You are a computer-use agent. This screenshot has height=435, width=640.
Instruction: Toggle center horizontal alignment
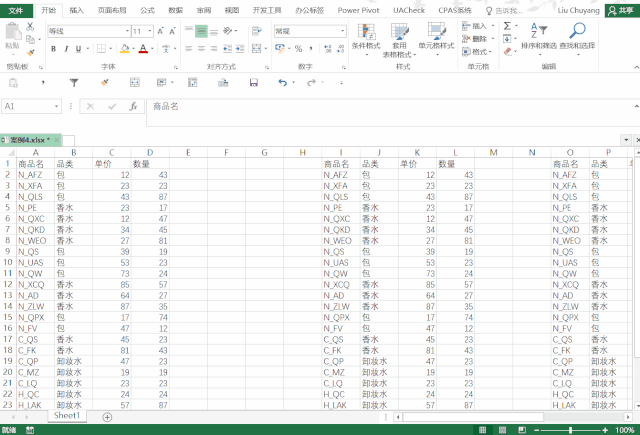[201, 49]
